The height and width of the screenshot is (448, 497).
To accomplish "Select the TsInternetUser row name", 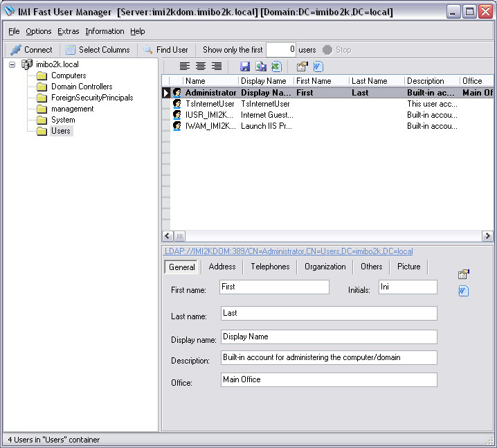I will pyautogui.click(x=210, y=104).
